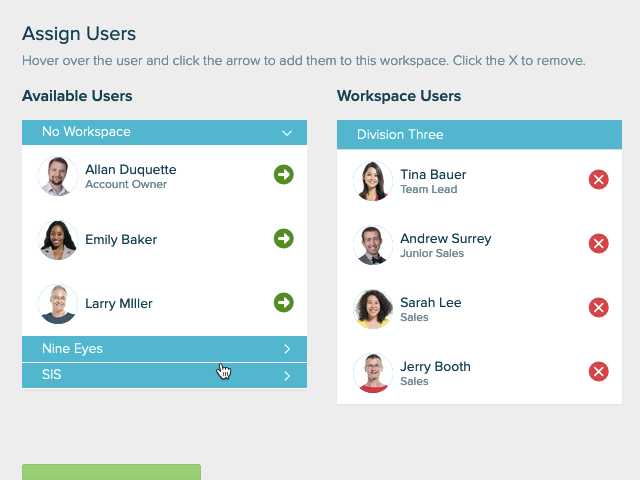The width and height of the screenshot is (640, 480).
Task: Click Tina Bauer's profile photo
Action: pos(373,181)
